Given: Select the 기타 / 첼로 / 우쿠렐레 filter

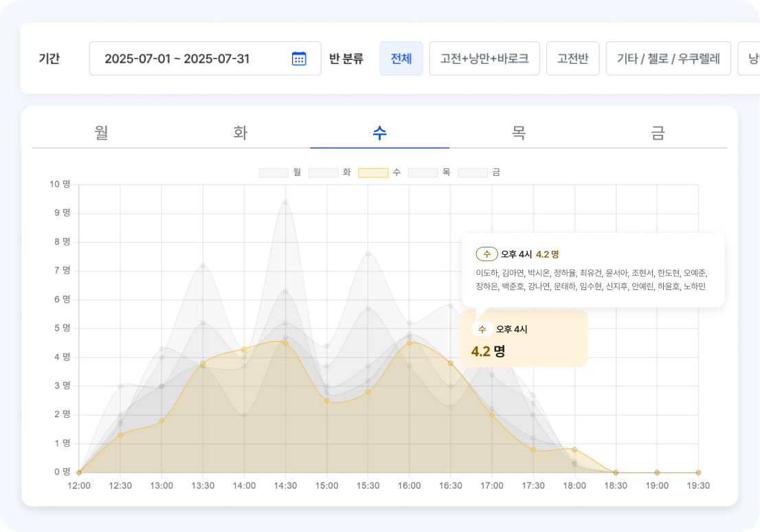Looking at the screenshot, I should pos(670,58).
